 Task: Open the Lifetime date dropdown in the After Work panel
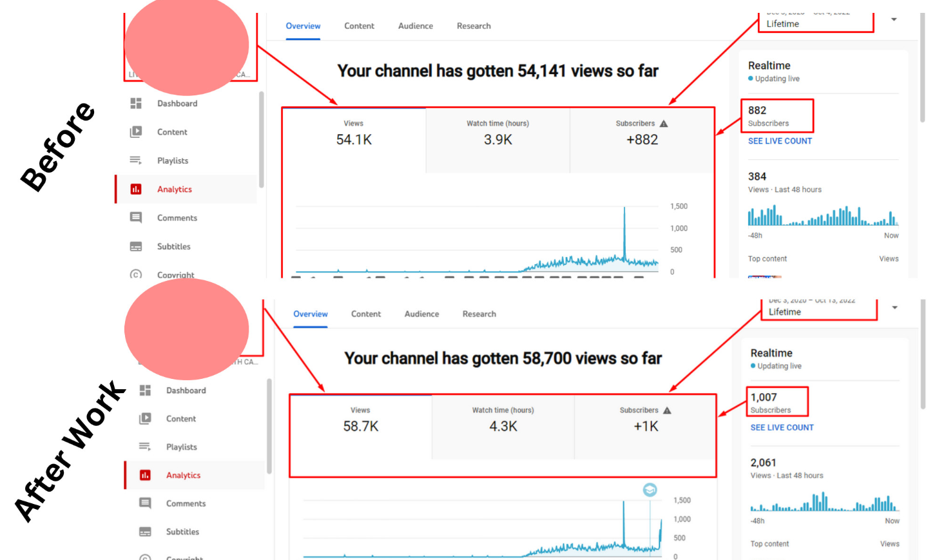tap(894, 308)
